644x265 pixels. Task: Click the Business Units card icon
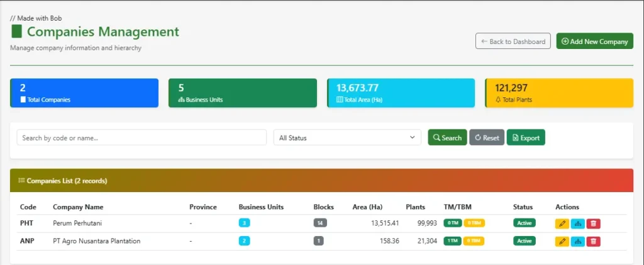click(x=182, y=100)
